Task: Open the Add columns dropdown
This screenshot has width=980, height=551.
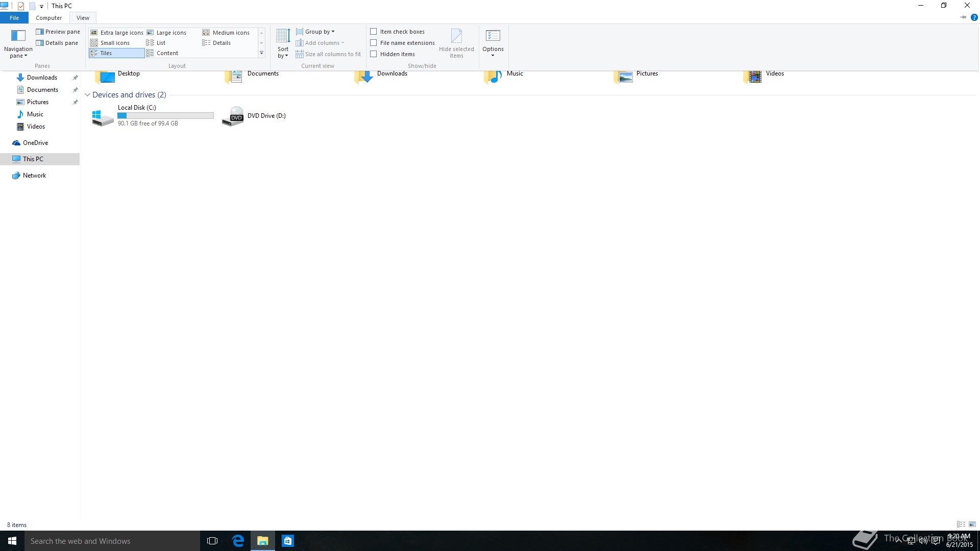Action: (x=320, y=43)
